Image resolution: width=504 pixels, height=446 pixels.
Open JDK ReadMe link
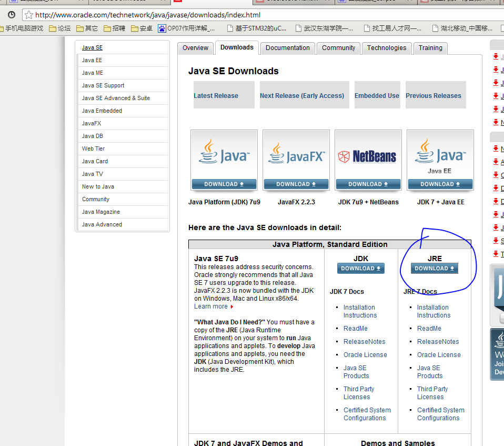356,329
